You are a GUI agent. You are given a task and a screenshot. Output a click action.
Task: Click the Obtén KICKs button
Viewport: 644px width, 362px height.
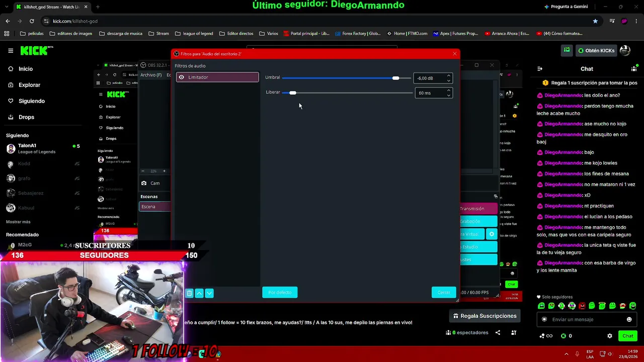tap(596, 50)
